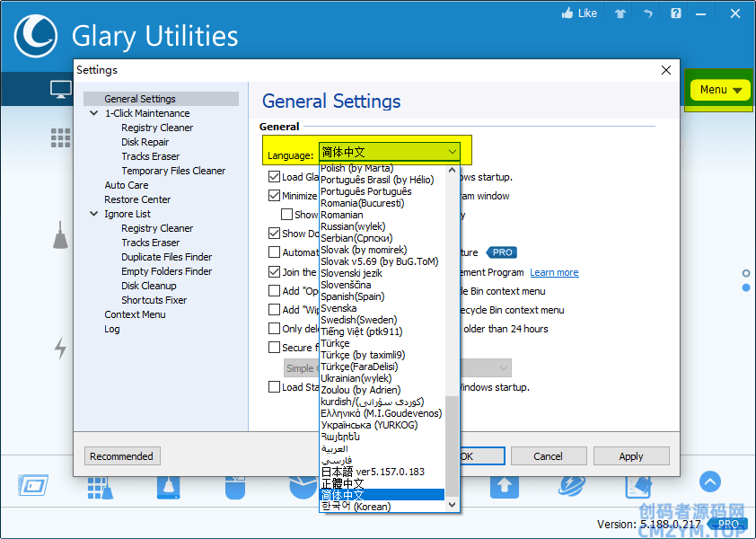Toggle the Load Glary Utilities on startup checkbox
This screenshot has height=539, width=756.
pos(275,177)
